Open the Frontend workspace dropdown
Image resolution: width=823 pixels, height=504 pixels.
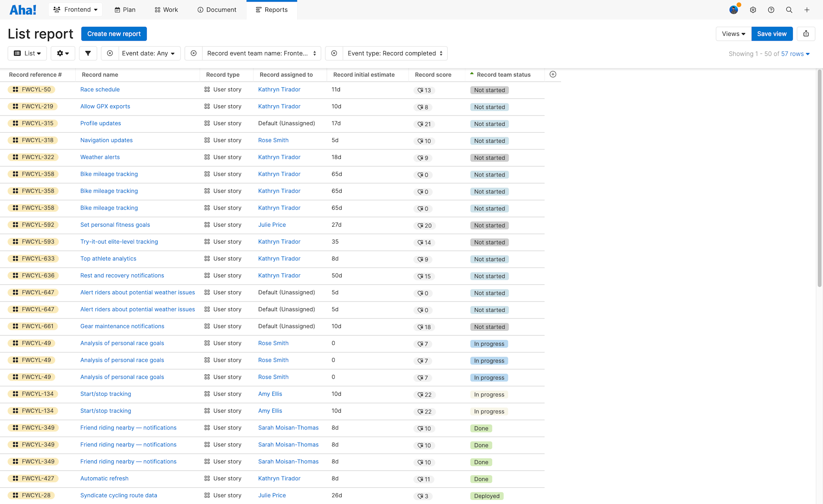[x=75, y=9]
